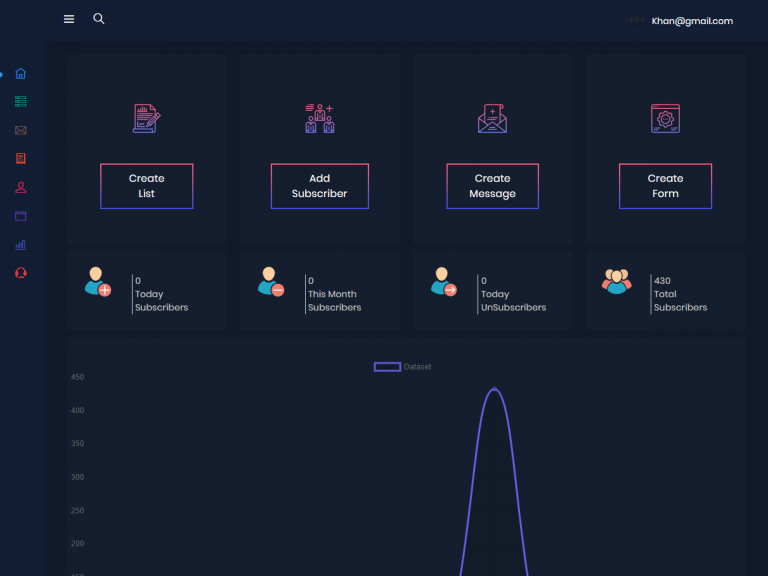Select the purple window sidebar icon

click(x=21, y=215)
